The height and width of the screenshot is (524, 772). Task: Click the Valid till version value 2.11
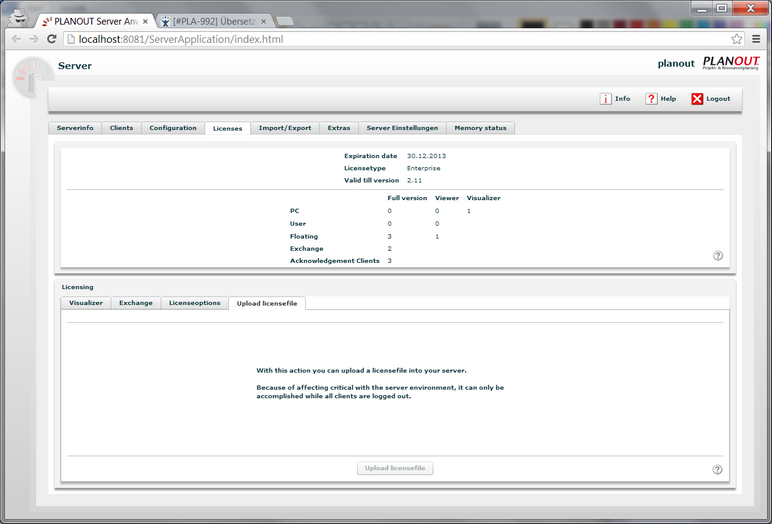coord(415,181)
